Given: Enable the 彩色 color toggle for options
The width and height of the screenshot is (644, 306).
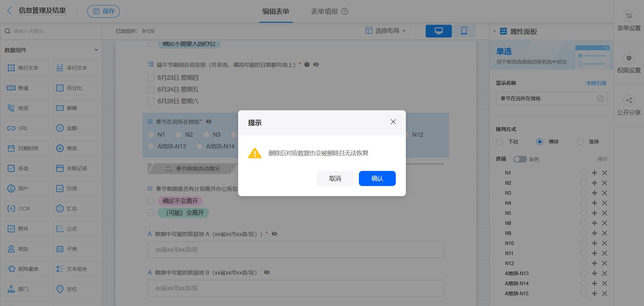Looking at the screenshot, I should (x=520, y=159).
